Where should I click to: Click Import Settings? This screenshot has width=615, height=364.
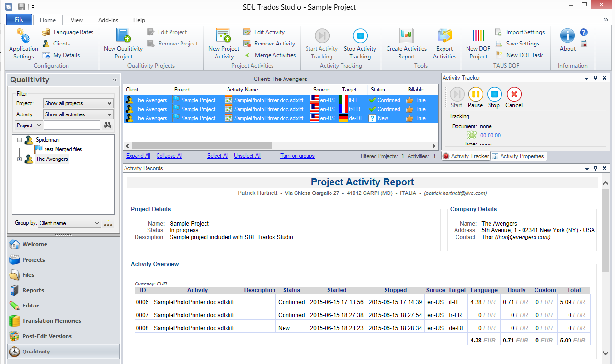520,32
